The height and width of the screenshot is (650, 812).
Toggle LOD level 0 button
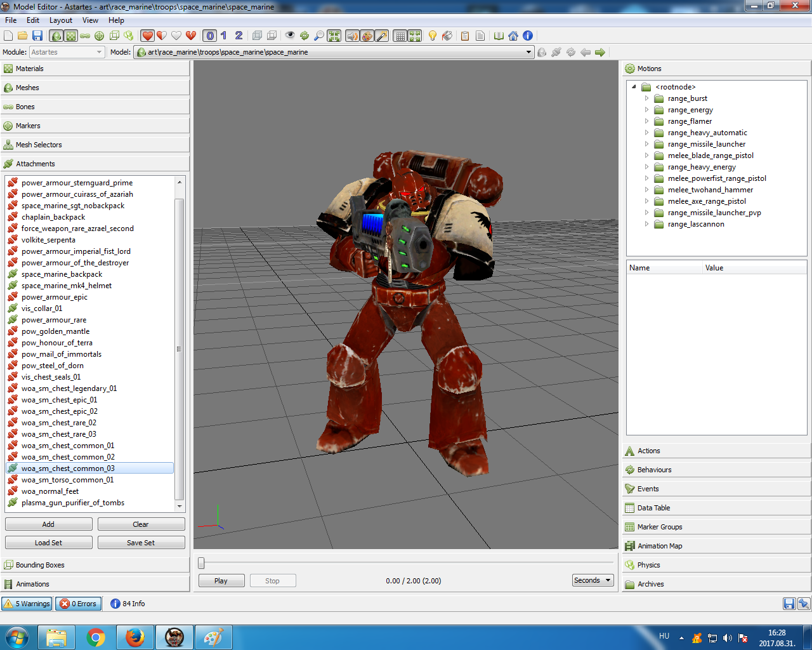click(x=211, y=36)
